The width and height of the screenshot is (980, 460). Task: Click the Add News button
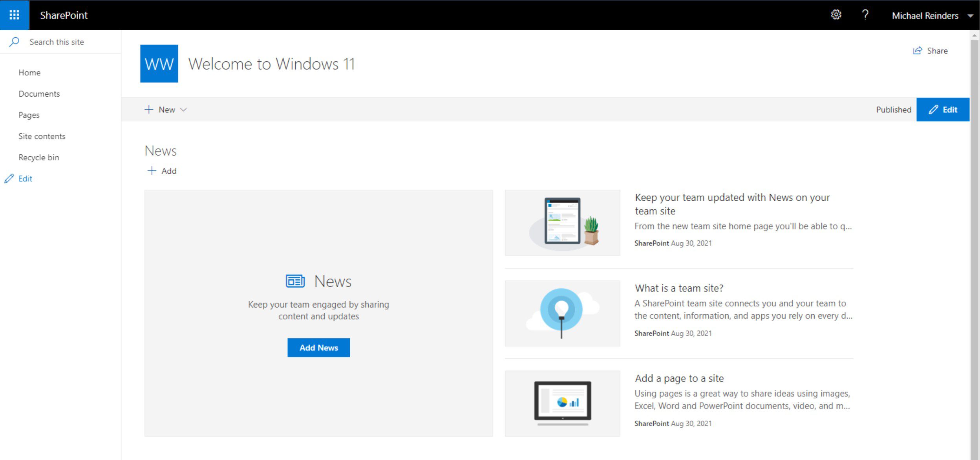[x=318, y=348]
